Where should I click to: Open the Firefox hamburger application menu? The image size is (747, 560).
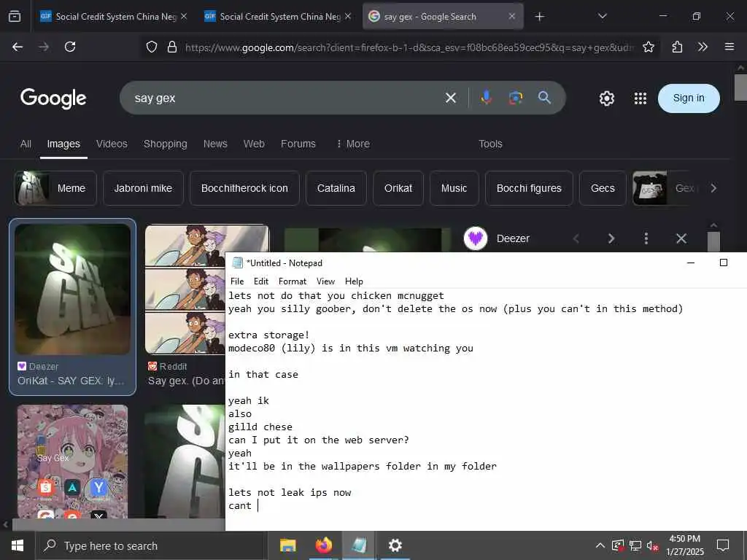click(x=729, y=47)
